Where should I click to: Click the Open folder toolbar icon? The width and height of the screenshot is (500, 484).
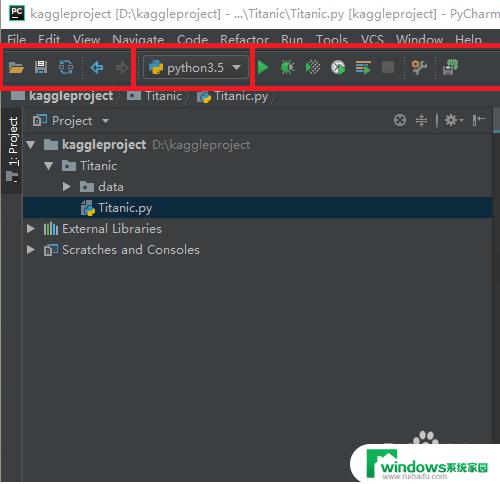[16, 68]
